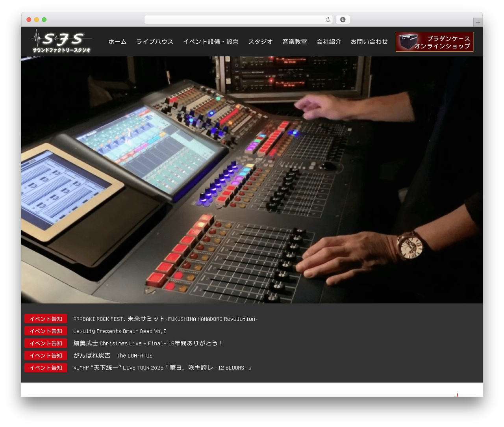Viewport: 504px width, 427px height.
Task: Open Lexulty Presents Brain Dead Vo,2 link
Action: point(120,331)
